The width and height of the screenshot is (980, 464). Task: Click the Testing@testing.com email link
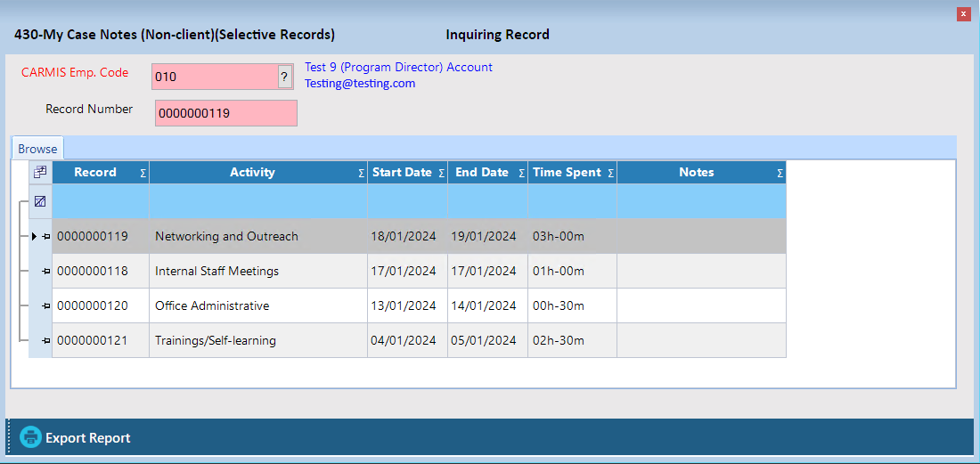[x=360, y=84]
